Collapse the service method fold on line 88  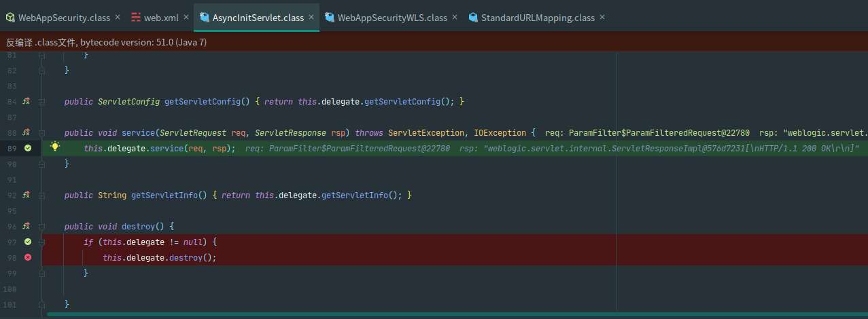point(42,132)
